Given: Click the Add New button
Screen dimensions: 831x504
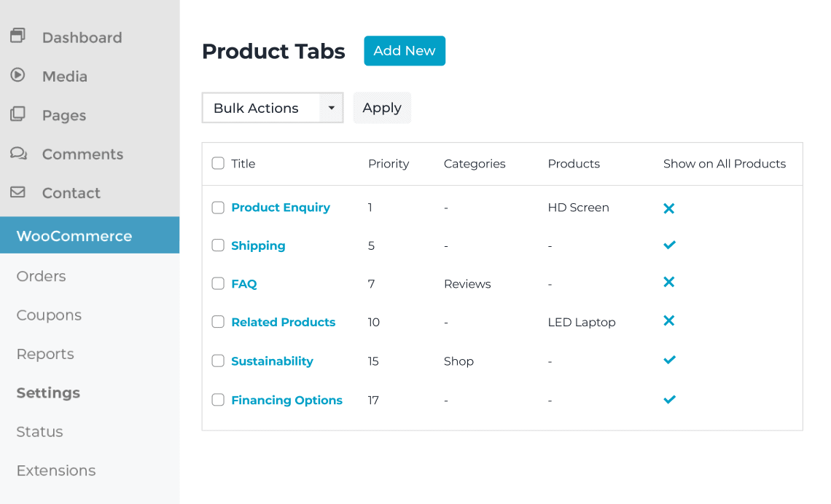Looking at the screenshot, I should click(x=405, y=50).
